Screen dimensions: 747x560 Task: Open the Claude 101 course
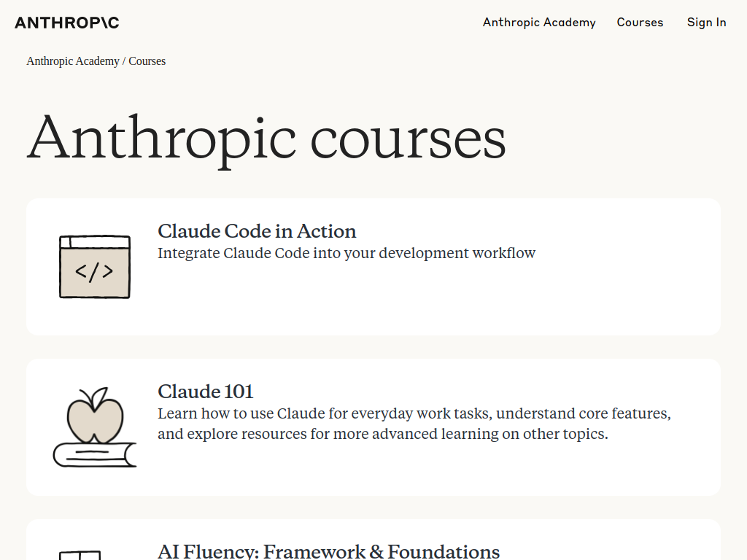205,392
